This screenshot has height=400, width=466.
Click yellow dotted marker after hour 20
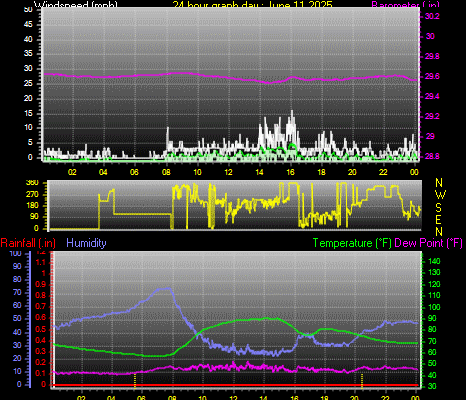(362, 381)
